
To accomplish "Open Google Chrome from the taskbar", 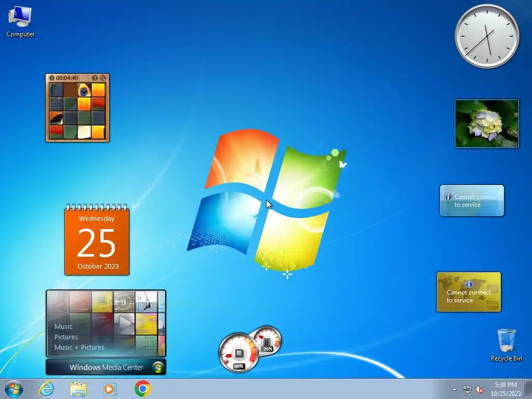I will [x=142, y=389].
